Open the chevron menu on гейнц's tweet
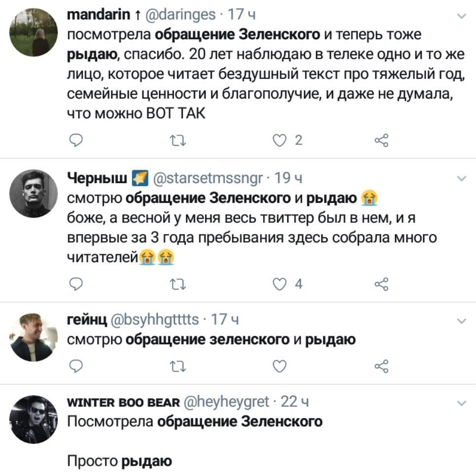476x475 pixels. (x=462, y=321)
